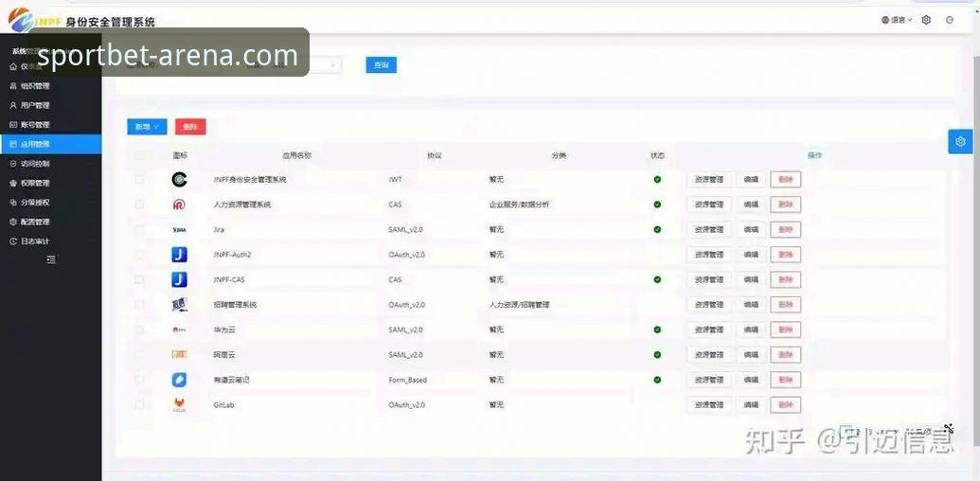Screen dimensions: 980x481
Task: Open the blue 新增 dropdown button
Action: click(147, 127)
